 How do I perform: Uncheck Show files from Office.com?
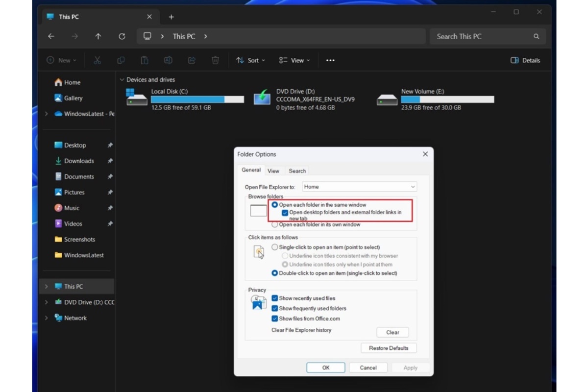pyautogui.click(x=275, y=318)
